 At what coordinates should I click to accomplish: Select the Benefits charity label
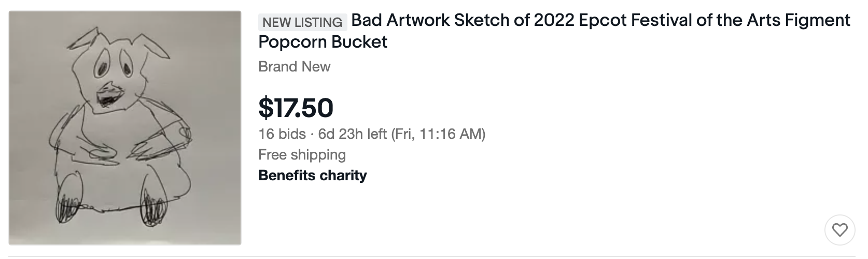tap(312, 176)
